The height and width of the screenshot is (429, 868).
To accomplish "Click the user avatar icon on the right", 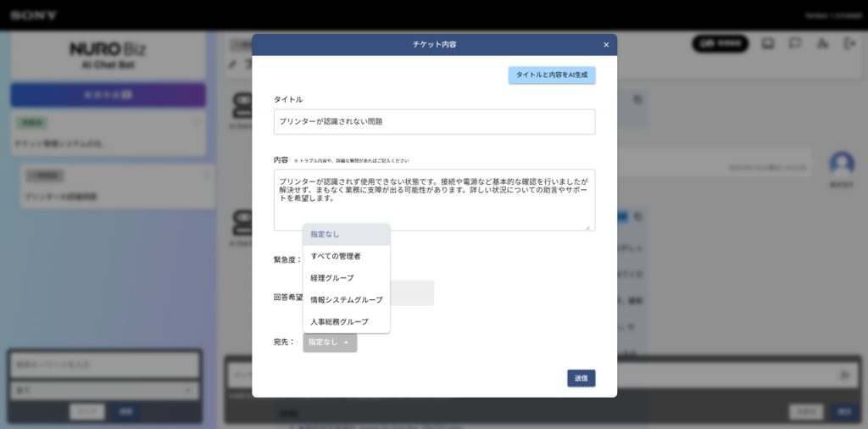I will [841, 164].
